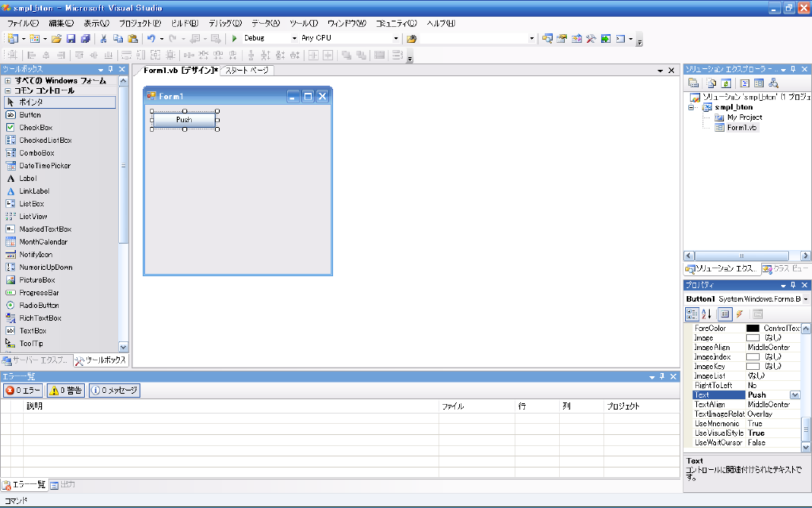Open the Debug menu
The image size is (812, 508).
(x=225, y=23)
